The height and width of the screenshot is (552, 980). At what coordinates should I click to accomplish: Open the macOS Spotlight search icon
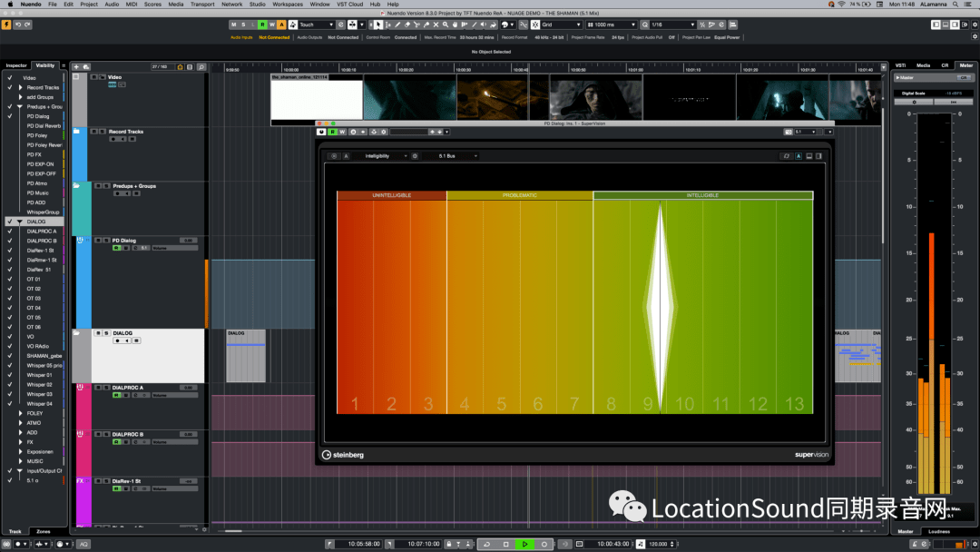pos(955,5)
